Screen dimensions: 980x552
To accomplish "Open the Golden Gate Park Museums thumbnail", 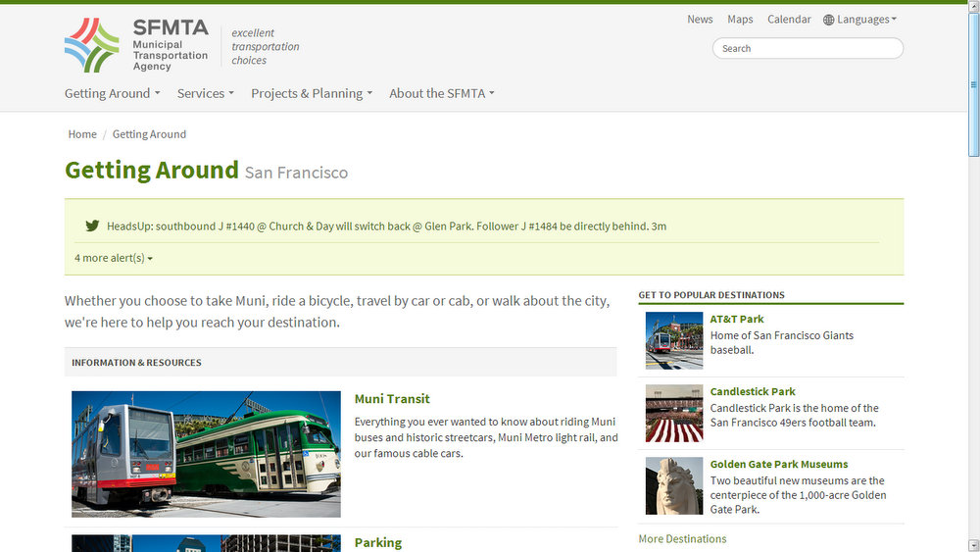I will tap(674, 485).
